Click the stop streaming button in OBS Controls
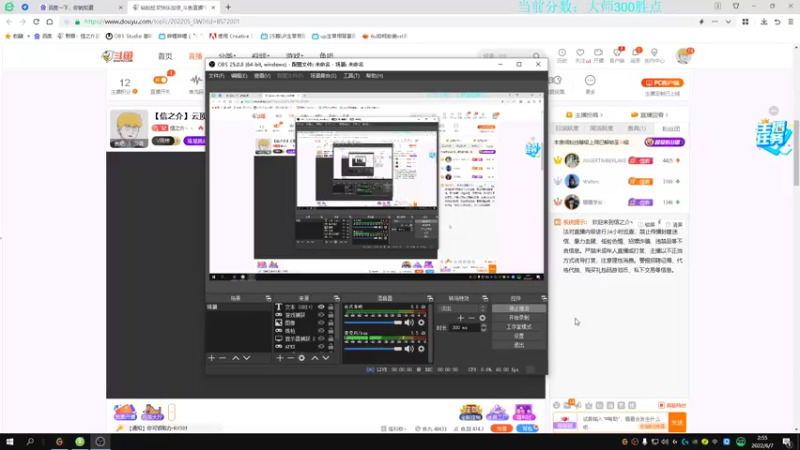Image resolution: width=800 pixels, height=450 pixels. 519,309
